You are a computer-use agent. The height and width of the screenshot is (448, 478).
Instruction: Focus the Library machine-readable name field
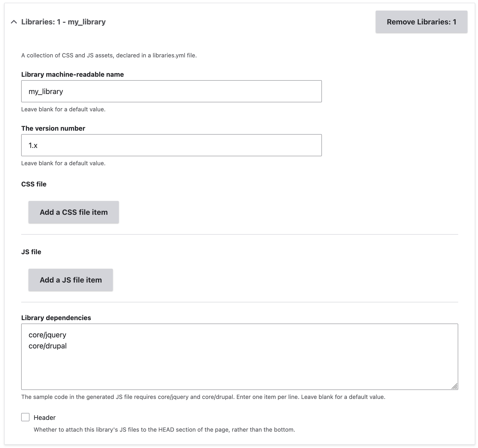171,91
